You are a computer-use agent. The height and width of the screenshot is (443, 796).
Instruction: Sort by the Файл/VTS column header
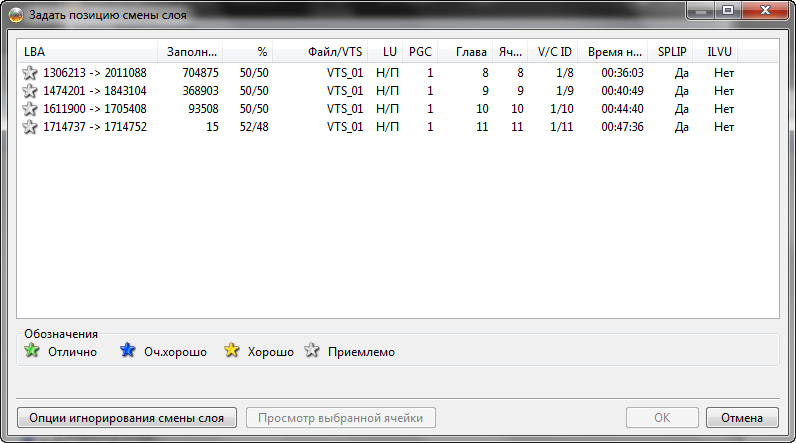(x=322, y=51)
